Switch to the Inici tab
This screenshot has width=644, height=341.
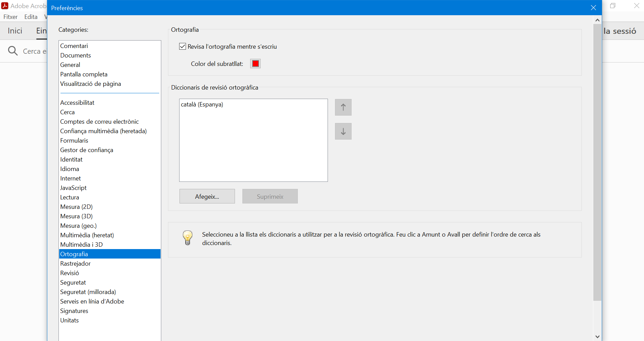15,31
